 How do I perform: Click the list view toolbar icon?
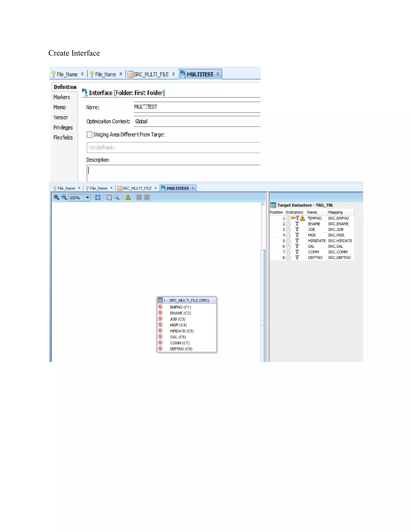tap(109, 198)
